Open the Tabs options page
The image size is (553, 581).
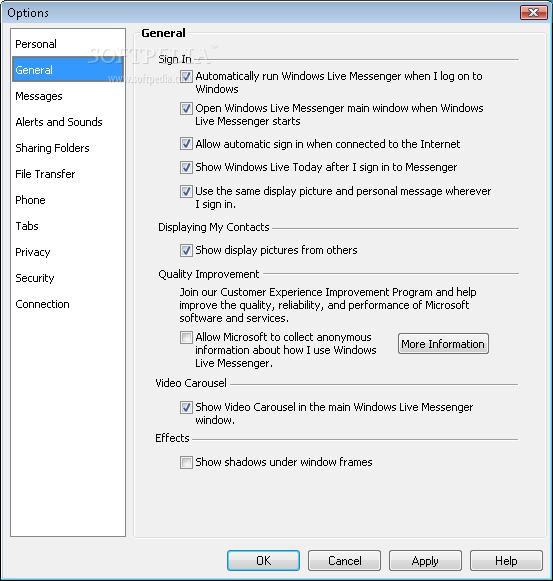coord(67,226)
